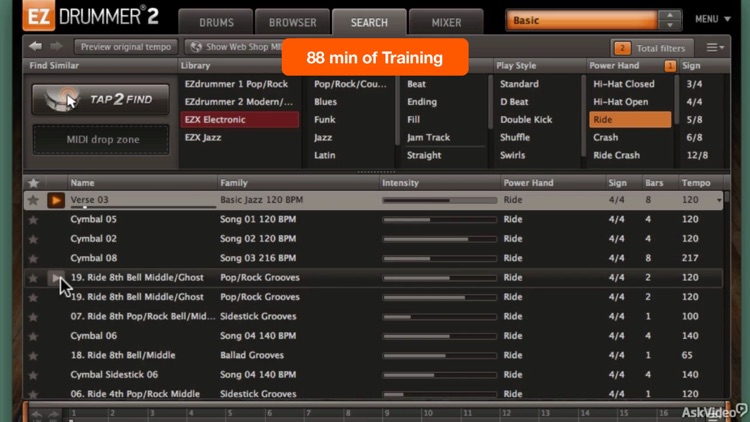
Task: Select Hi-Hat Closed power hand
Action: point(624,84)
